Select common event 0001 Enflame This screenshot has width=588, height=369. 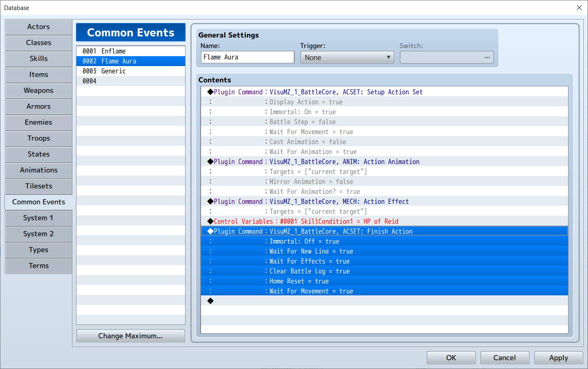coord(131,51)
